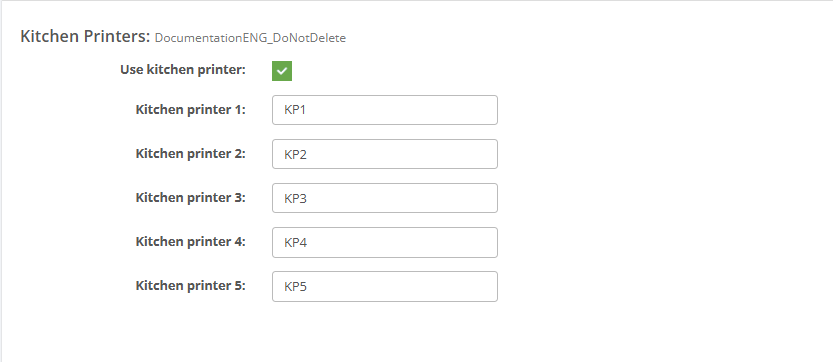
Task: Click the Kitchen printer 1 label text
Action: pyautogui.click(x=191, y=110)
